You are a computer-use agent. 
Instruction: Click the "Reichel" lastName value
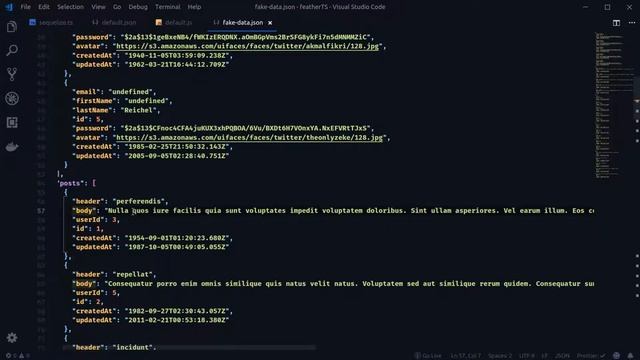[x=139, y=110]
